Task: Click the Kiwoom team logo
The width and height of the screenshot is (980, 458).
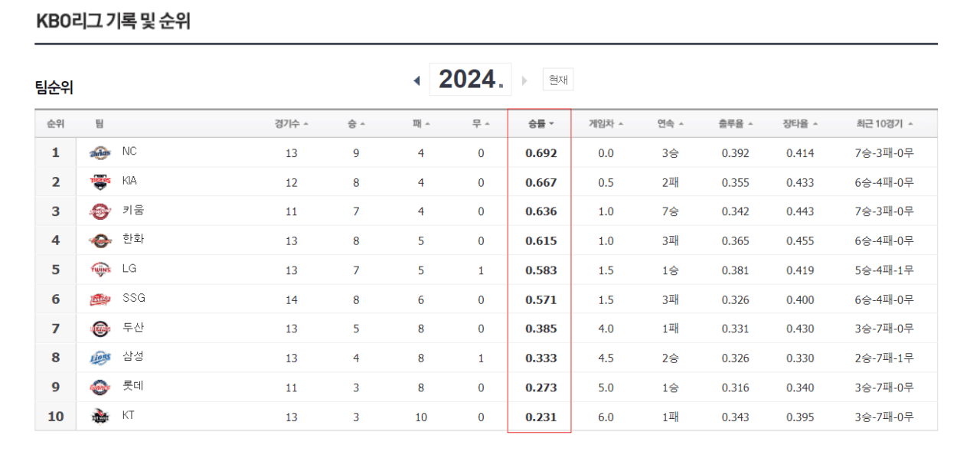Action: pos(100,211)
